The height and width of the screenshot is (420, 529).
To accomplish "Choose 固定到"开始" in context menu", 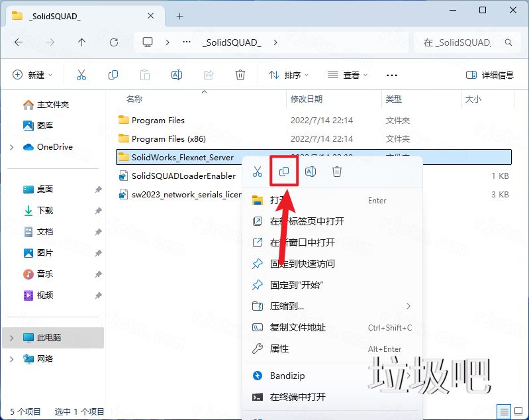I will coord(332,285).
